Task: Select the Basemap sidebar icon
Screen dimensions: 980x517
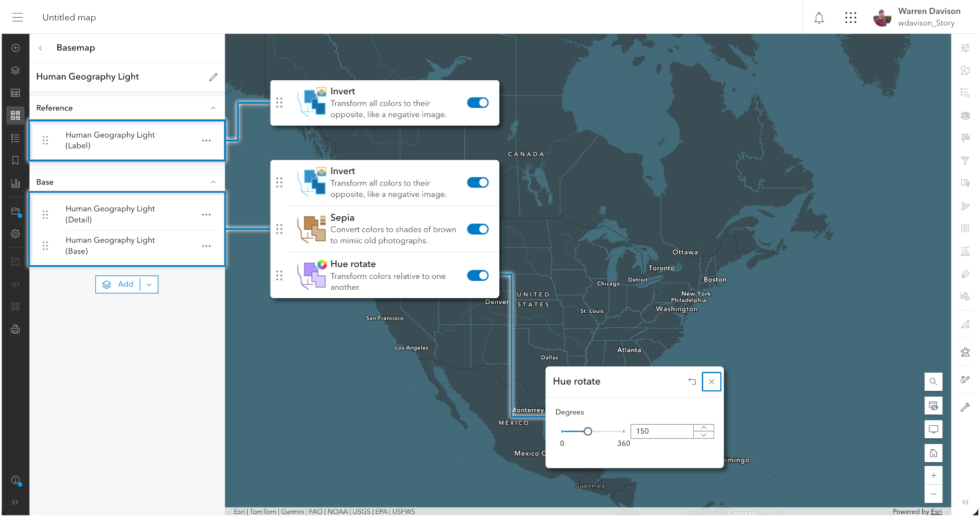Action: click(16, 115)
